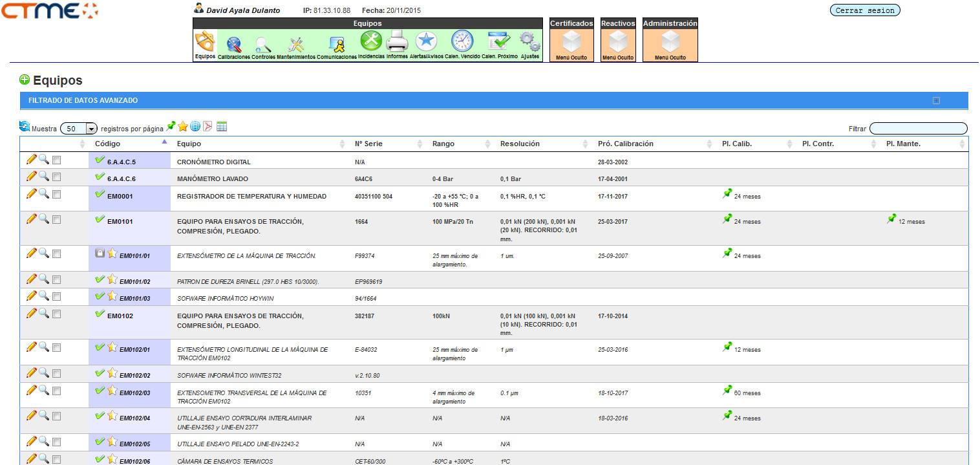Open the Calen. Vencido clock icon
Viewport: 980px width, 465px height.
point(462,41)
